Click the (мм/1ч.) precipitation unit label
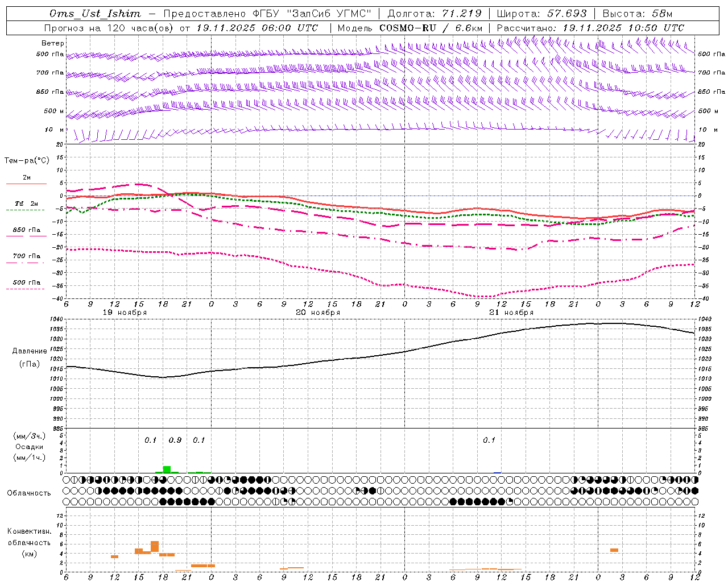This screenshot has width=728, height=582. (30, 458)
